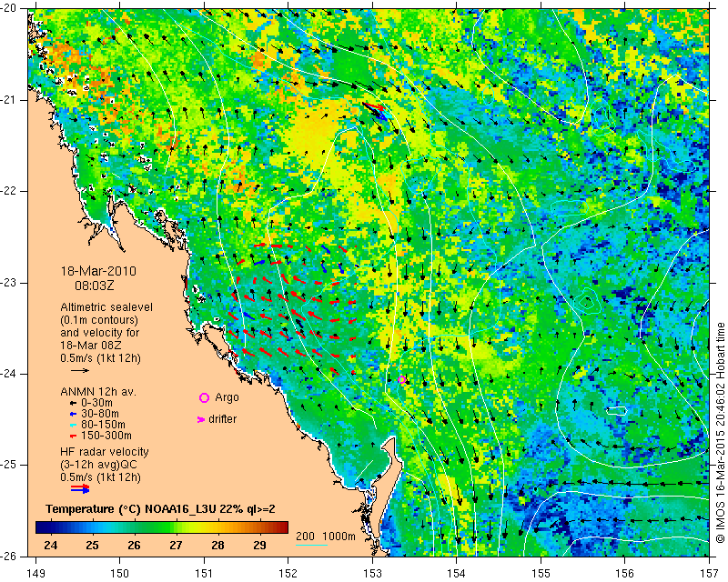
Task: Click the 'HF radar velocity' legend text
Action: [x=105, y=452]
